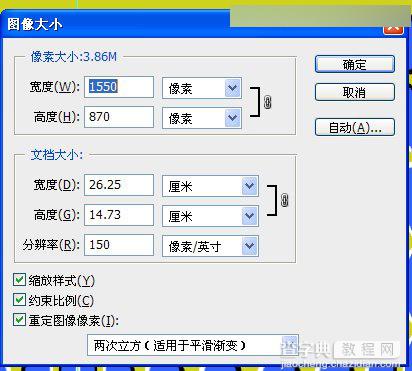Click the pixel 宽度(W) field showing 1550
This screenshot has width=412, height=371.
[119, 87]
